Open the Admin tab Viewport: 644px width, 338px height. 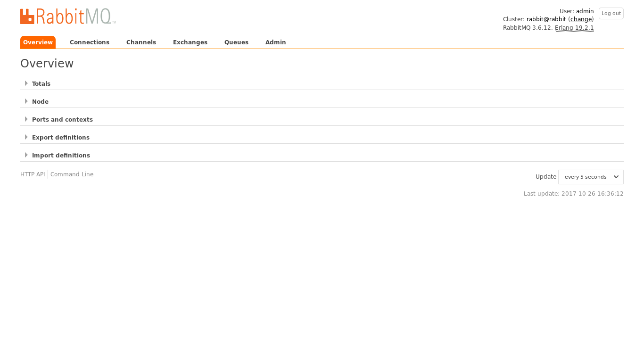coord(275,42)
